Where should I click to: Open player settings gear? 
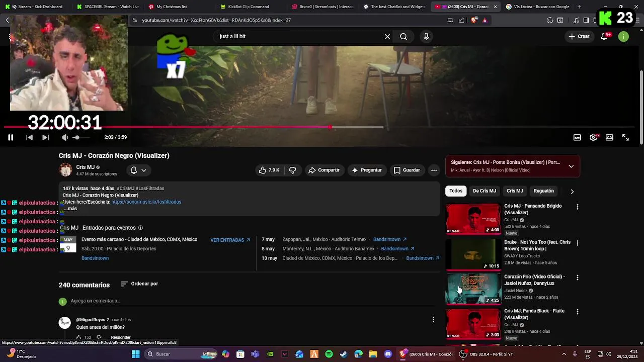(594, 137)
